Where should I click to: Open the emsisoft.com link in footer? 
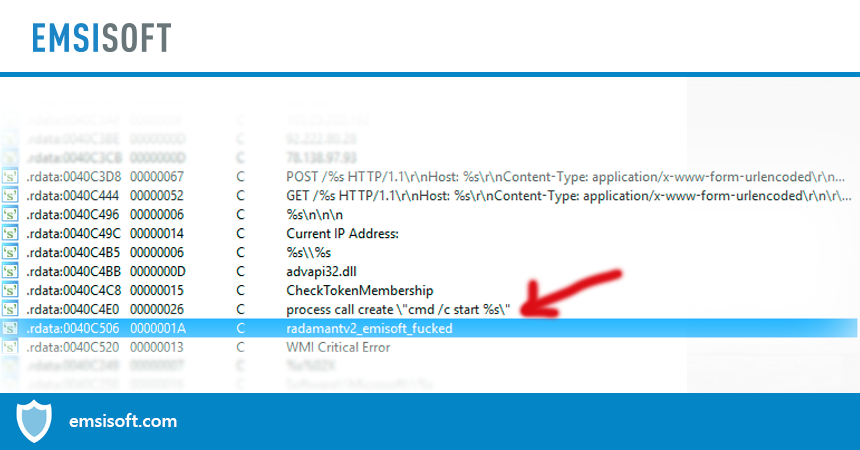tap(123, 421)
